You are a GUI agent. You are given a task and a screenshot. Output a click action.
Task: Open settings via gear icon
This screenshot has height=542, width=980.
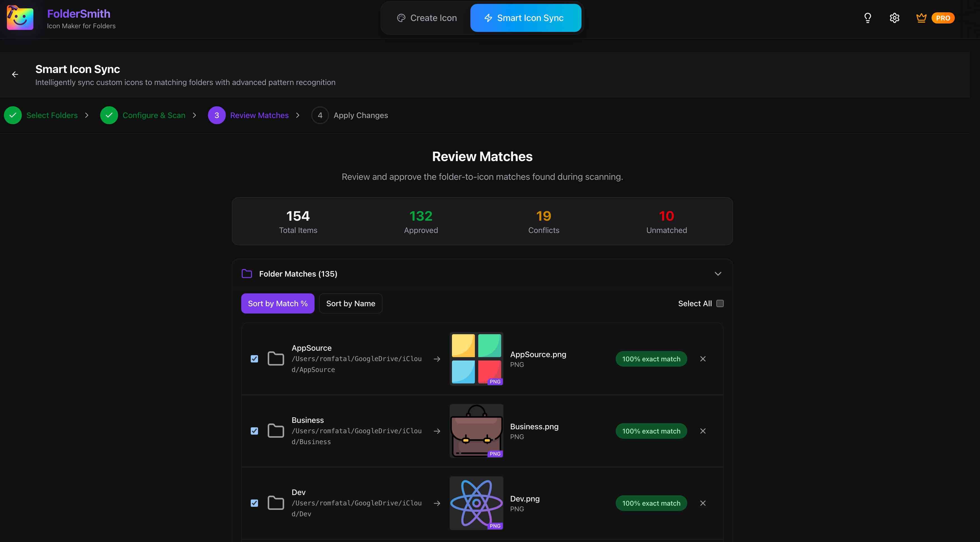pos(894,18)
